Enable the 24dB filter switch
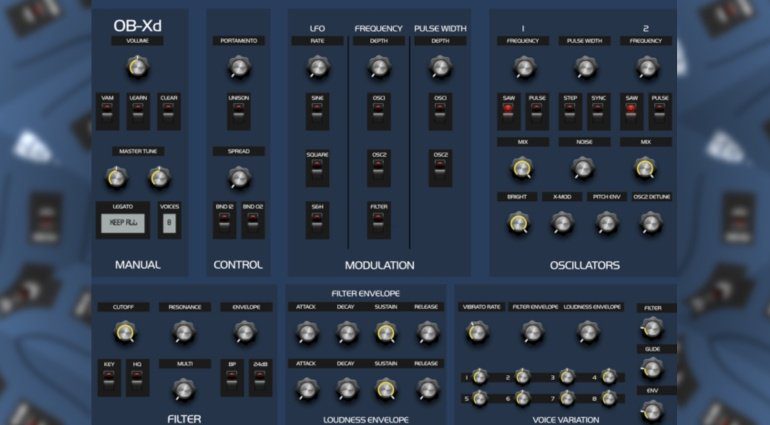Screen dimensions: 770x425 [261, 379]
